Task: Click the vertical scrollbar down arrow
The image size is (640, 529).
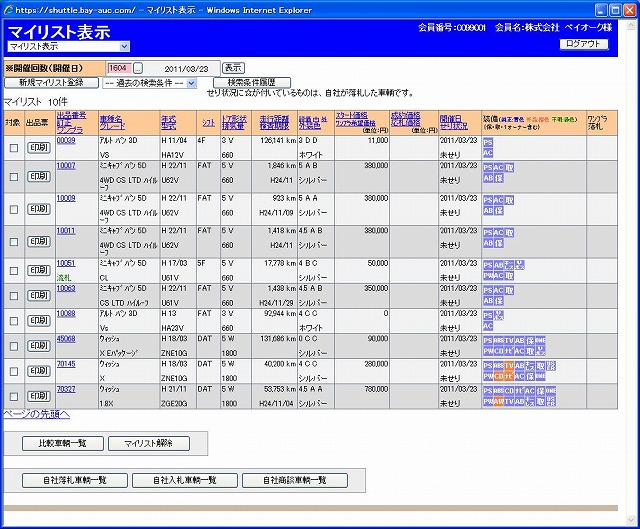Action: 631,520
